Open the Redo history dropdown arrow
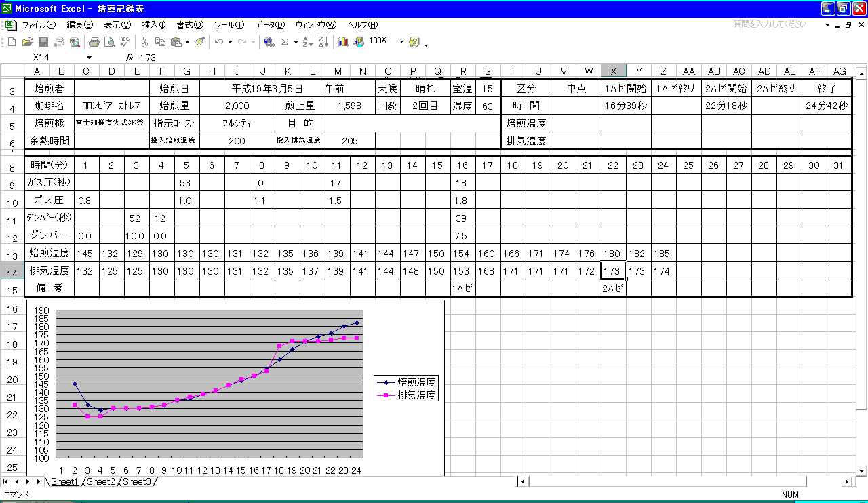Viewport: 868px width, 503px height. 254,42
